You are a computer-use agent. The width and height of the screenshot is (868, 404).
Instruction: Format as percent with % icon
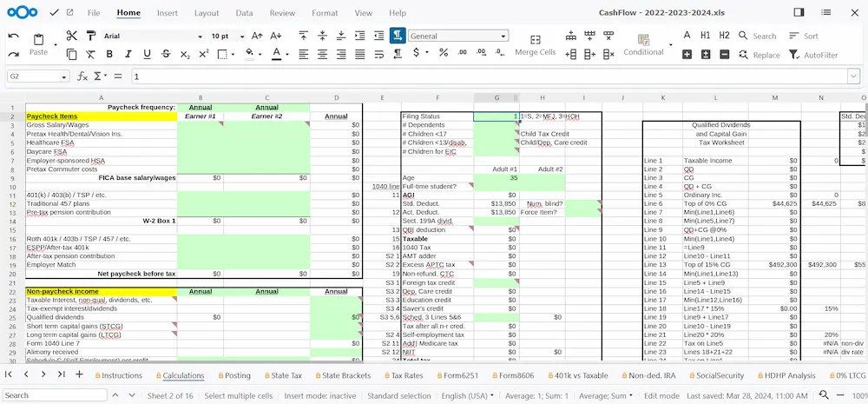tap(444, 53)
